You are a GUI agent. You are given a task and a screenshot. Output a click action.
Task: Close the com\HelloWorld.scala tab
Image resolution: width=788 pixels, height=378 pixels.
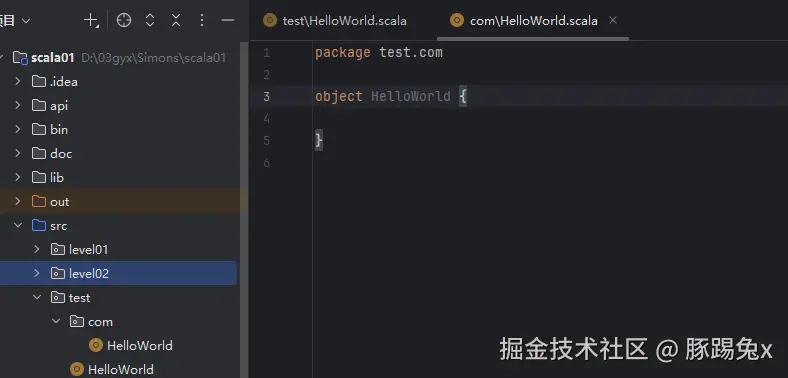click(x=613, y=20)
